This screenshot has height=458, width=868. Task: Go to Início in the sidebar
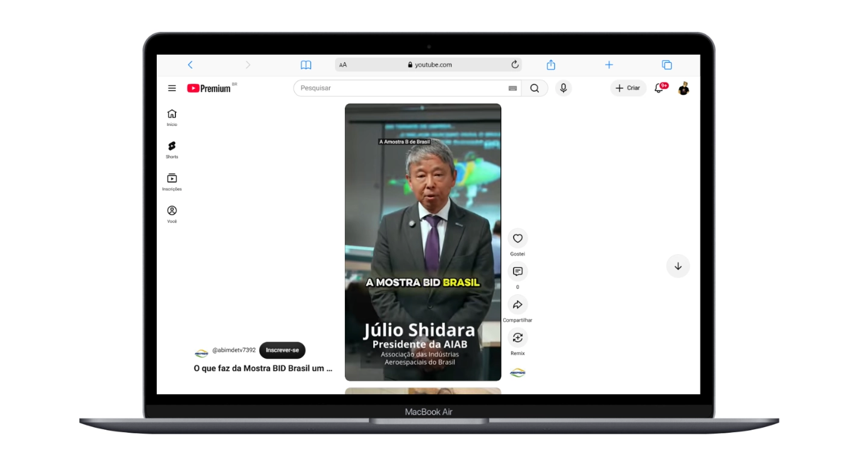click(172, 118)
